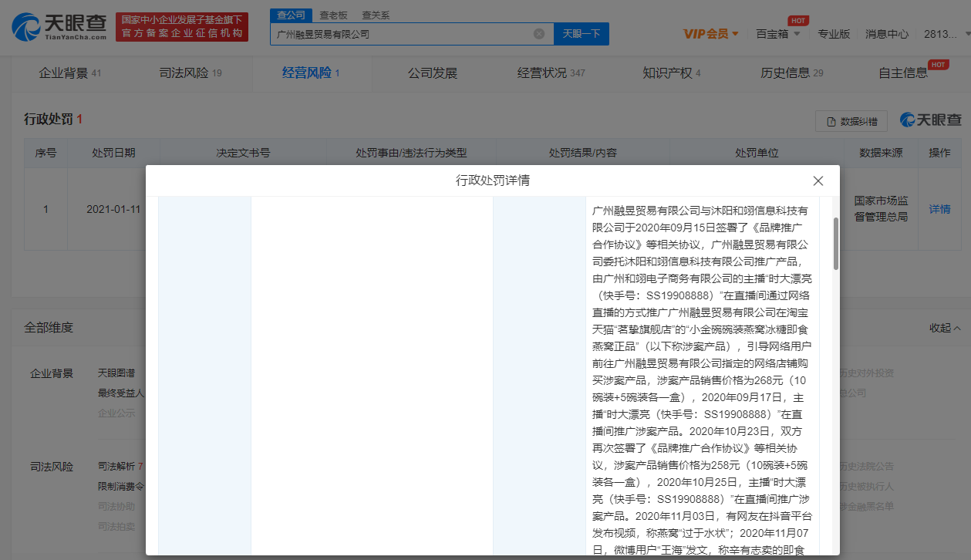Collapse the 全部维度 section with 收起
Image resolution: width=971 pixels, height=560 pixels.
(945, 328)
